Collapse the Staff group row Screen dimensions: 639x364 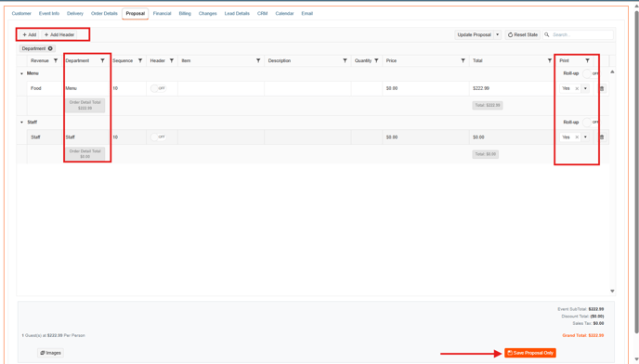point(21,123)
